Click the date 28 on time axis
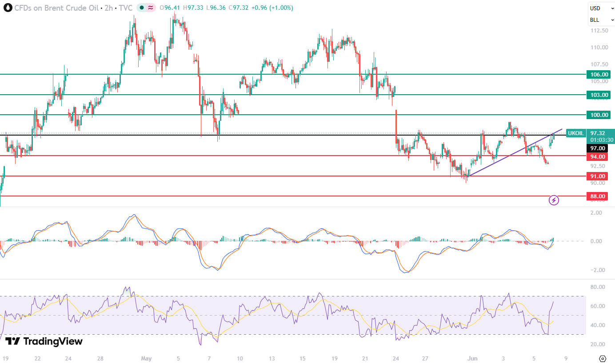The width and height of the screenshot is (615, 364). [x=100, y=358]
